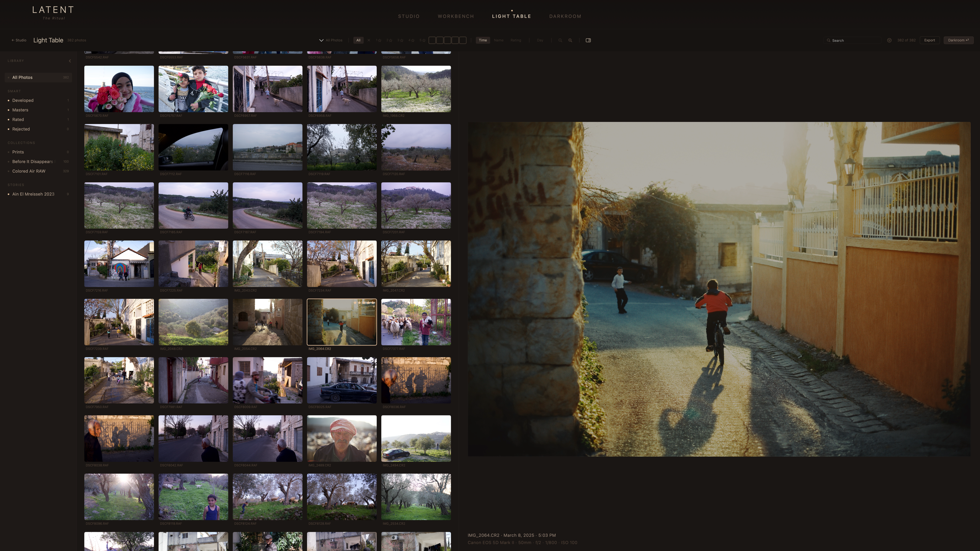Open the Masters smart collection
980x551 pixels.
point(38,110)
